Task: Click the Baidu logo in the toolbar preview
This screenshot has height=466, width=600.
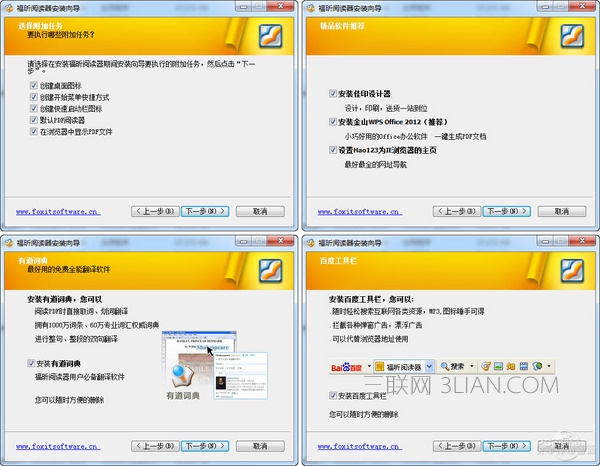Action: coord(346,367)
